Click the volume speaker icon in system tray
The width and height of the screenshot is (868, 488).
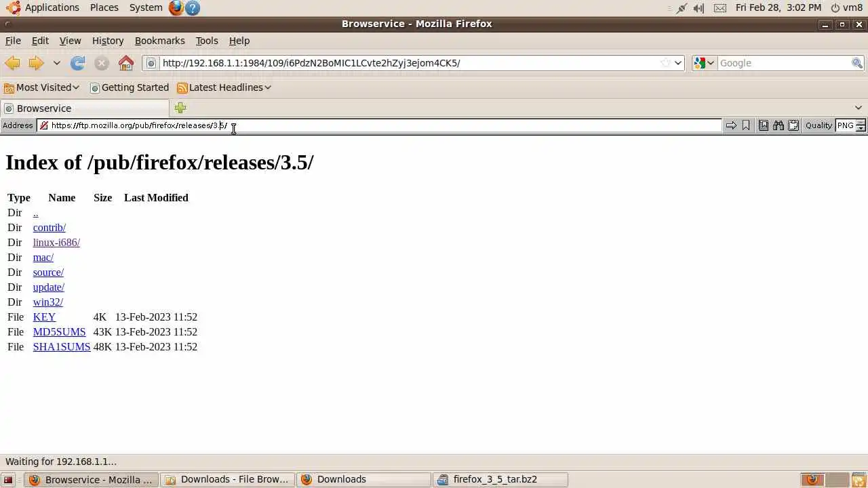(698, 8)
